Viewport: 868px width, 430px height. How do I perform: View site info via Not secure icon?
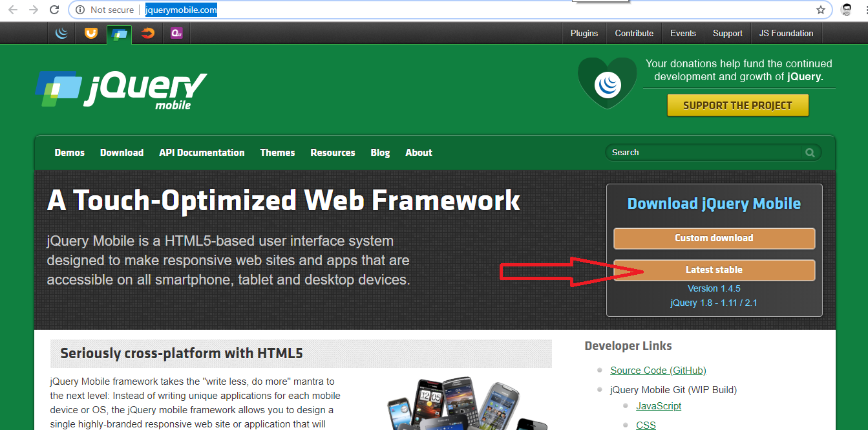[x=80, y=10]
